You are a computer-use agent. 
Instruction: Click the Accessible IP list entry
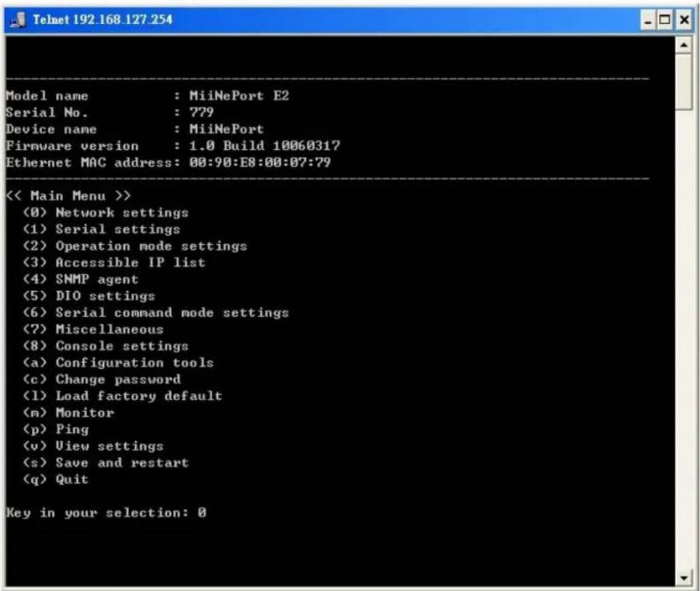point(114,263)
